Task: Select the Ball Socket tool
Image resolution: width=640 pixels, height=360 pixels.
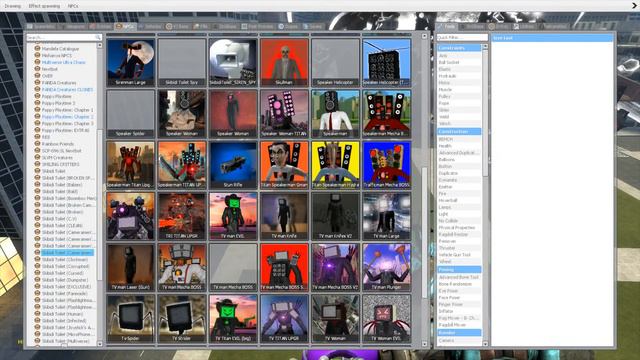Action: [x=459, y=62]
